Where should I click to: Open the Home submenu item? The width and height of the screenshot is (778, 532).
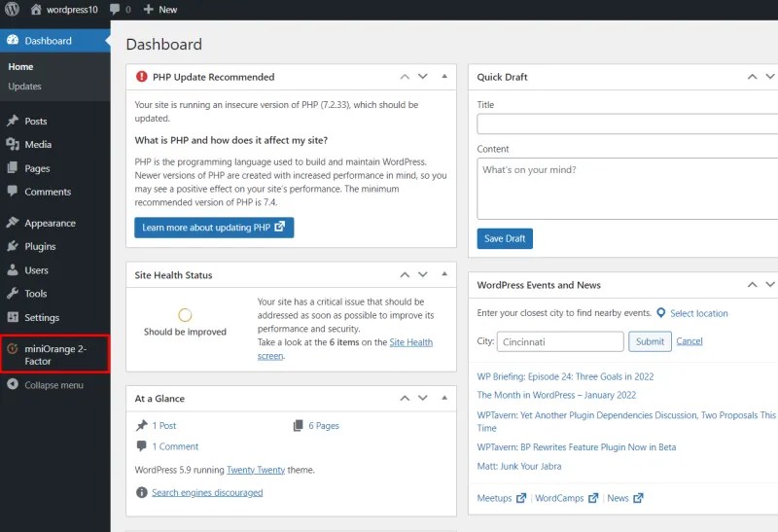coord(20,66)
